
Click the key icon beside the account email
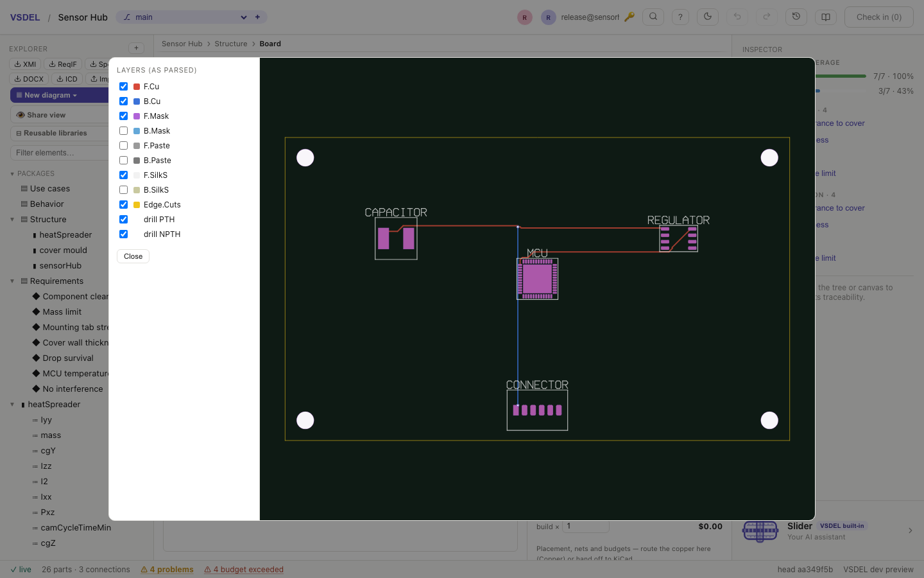[x=629, y=17]
